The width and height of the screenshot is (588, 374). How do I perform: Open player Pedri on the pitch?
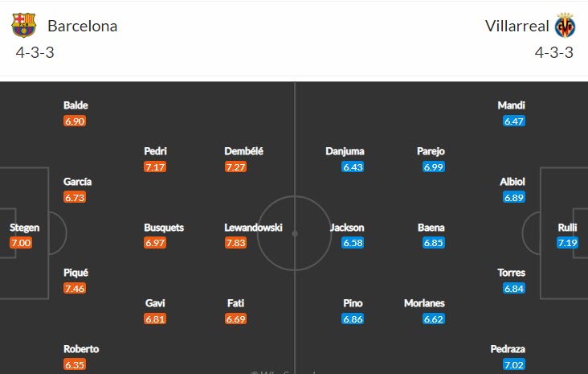[x=155, y=151]
